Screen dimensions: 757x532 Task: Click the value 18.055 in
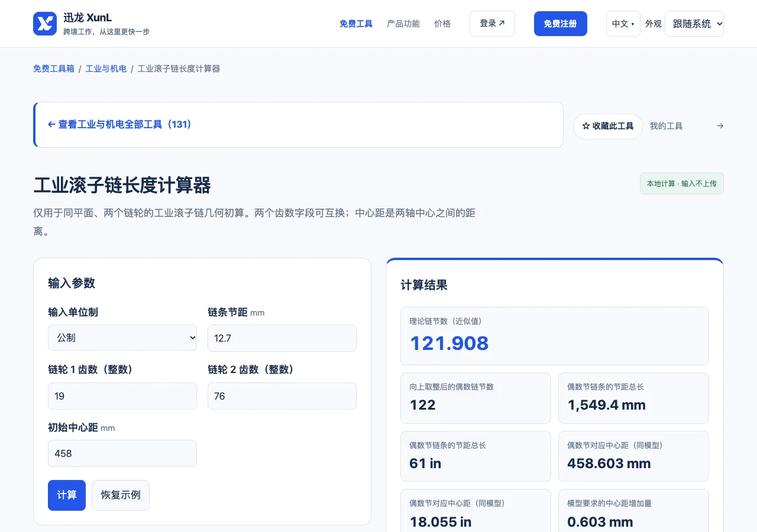(x=441, y=522)
